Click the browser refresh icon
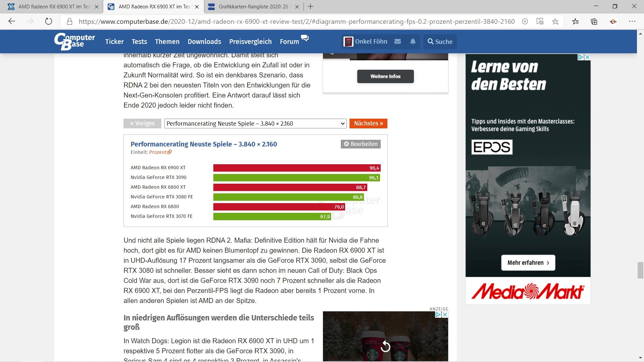This screenshot has width=644, height=362. click(49, 21)
